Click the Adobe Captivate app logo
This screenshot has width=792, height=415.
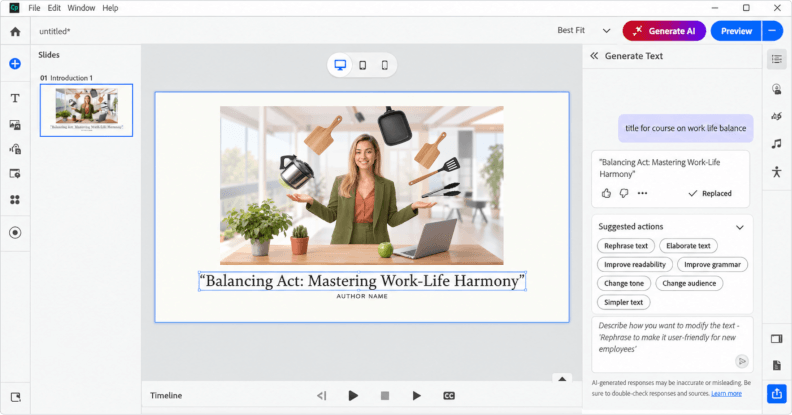click(x=14, y=8)
